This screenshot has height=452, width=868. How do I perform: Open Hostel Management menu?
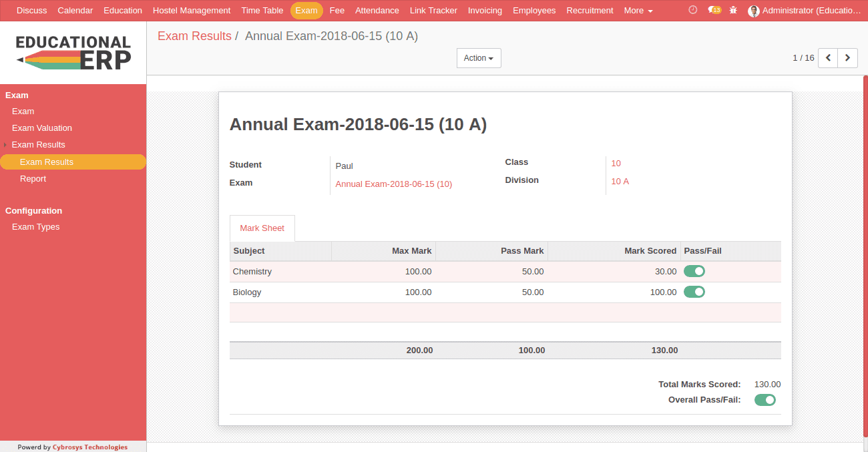[x=192, y=11]
